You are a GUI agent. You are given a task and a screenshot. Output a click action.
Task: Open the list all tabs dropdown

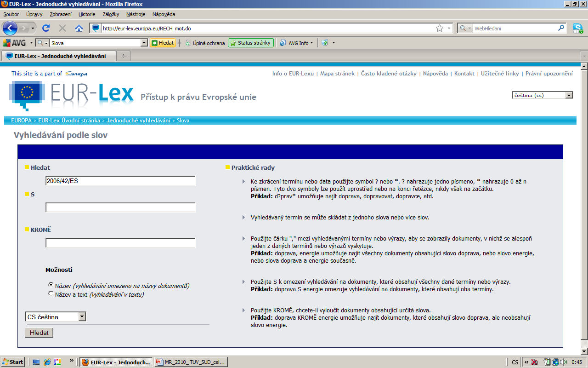pyautogui.click(x=583, y=56)
